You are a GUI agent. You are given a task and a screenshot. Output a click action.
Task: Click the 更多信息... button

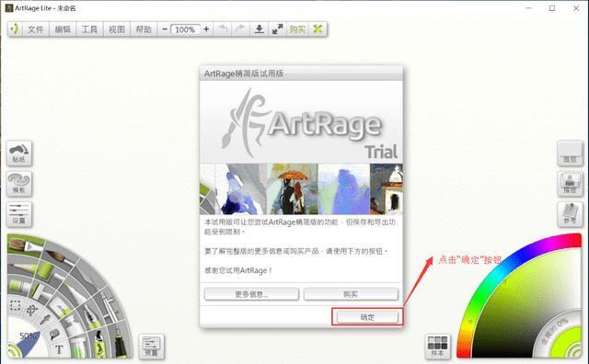251,294
